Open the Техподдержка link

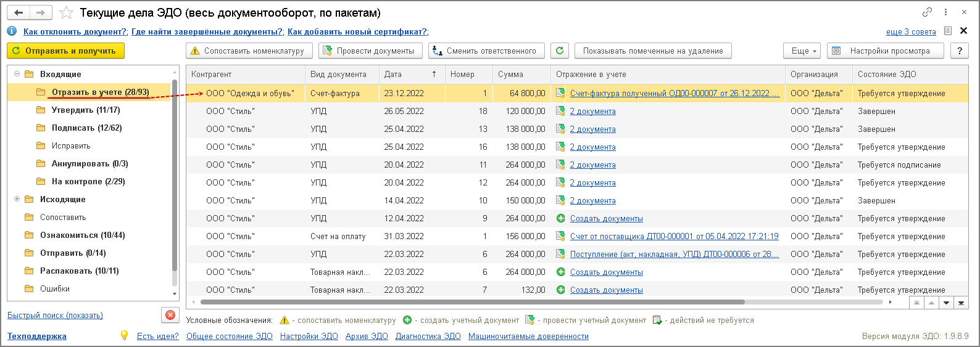(x=37, y=336)
